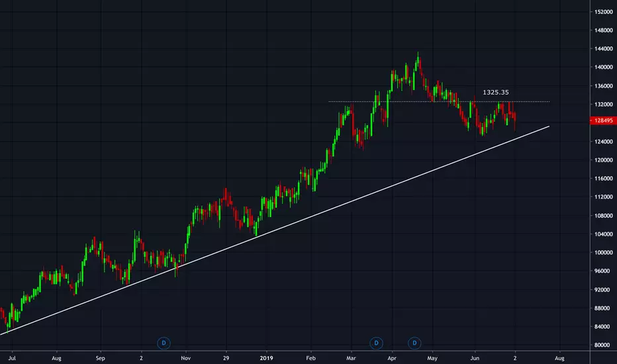Click the 29 date label on time axis

click(x=226, y=358)
